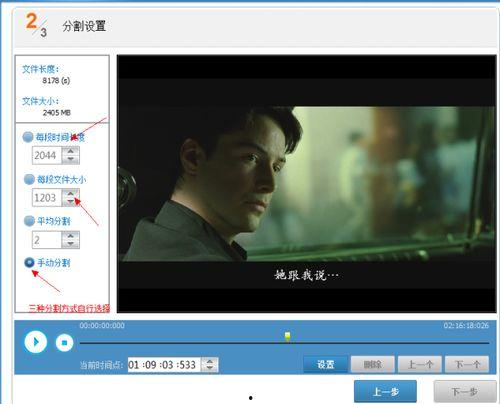This screenshot has height=404, width=500.
Task: Stop the video playback
Action: point(64,342)
